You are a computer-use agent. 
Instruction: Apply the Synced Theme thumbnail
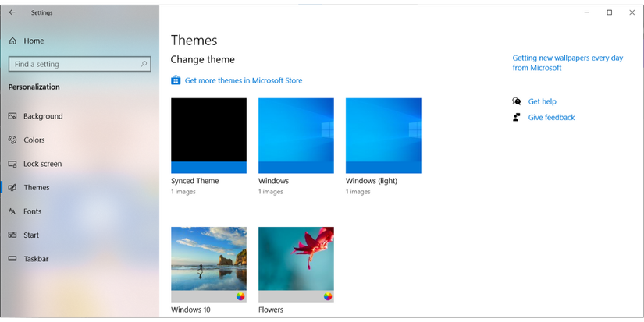[x=208, y=136]
